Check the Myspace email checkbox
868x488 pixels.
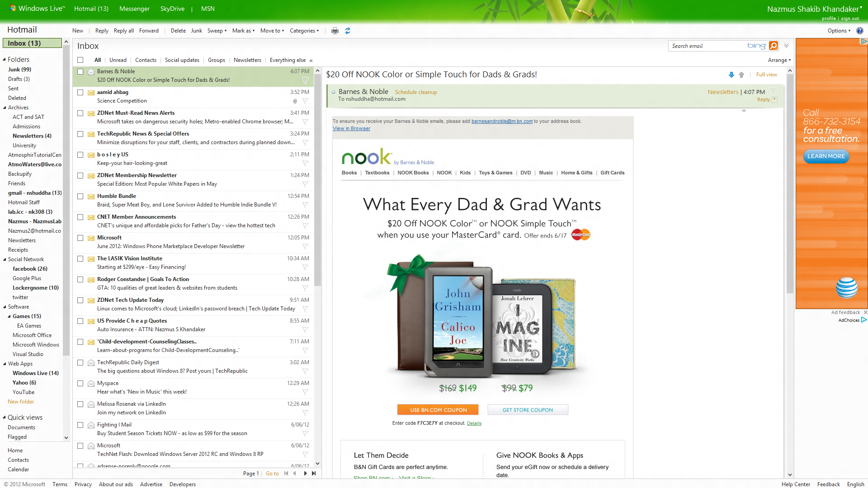point(80,383)
